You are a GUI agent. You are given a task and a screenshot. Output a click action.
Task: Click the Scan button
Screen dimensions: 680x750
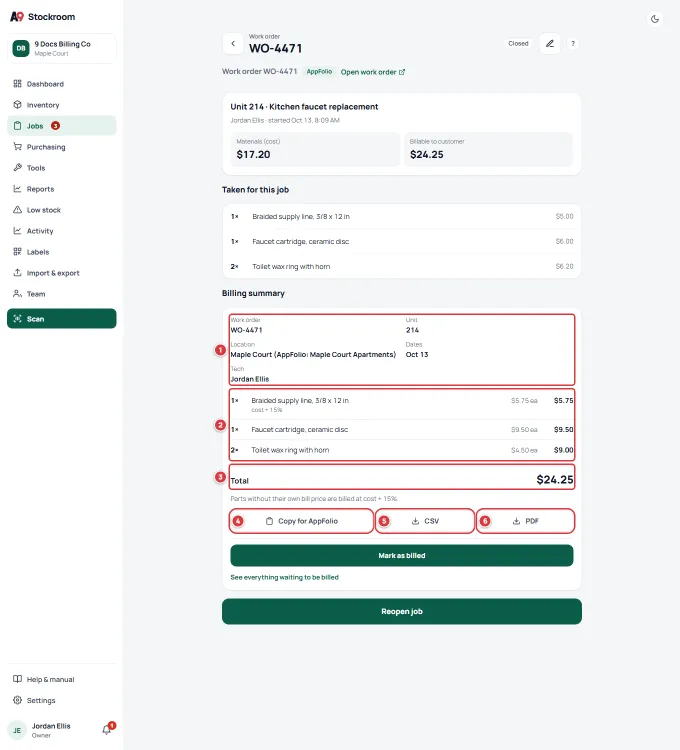(x=62, y=319)
